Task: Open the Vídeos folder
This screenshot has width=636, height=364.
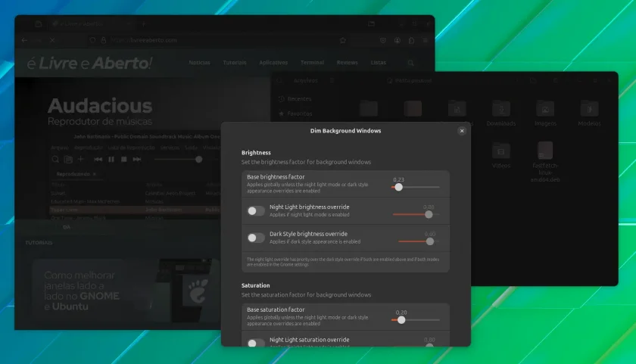Action: [501, 156]
